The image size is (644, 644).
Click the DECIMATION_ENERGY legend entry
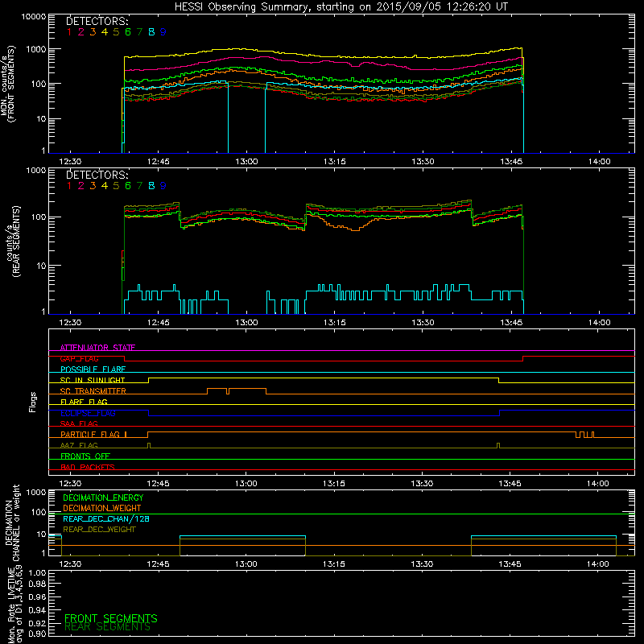pyautogui.click(x=103, y=497)
